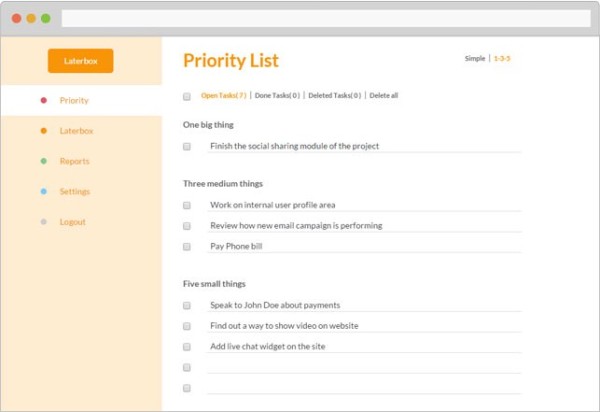Check the select-all tasks checkbox
600x412 pixels.
pyautogui.click(x=187, y=96)
